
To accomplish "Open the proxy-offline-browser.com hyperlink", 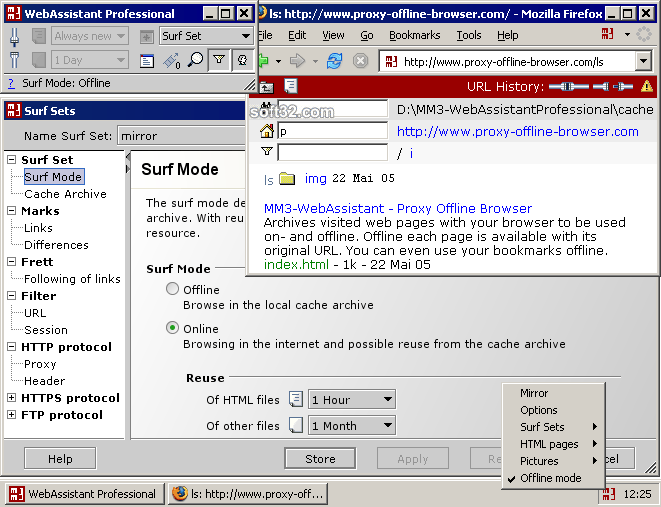I will (x=518, y=131).
